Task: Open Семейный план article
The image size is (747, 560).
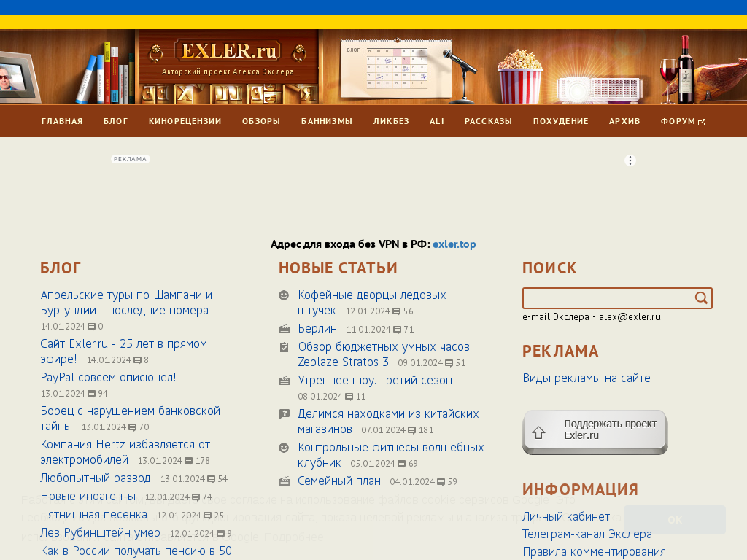Action: point(339,481)
